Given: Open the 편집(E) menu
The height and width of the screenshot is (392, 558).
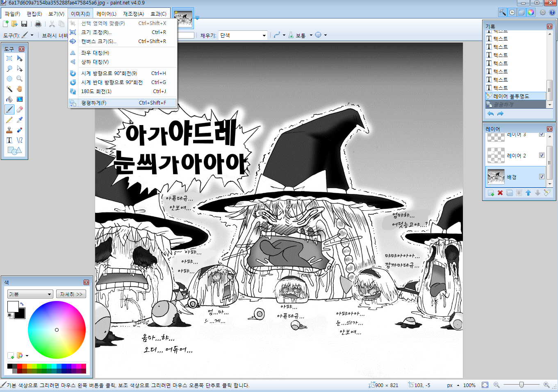Looking at the screenshot, I should [x=34, y=14].
